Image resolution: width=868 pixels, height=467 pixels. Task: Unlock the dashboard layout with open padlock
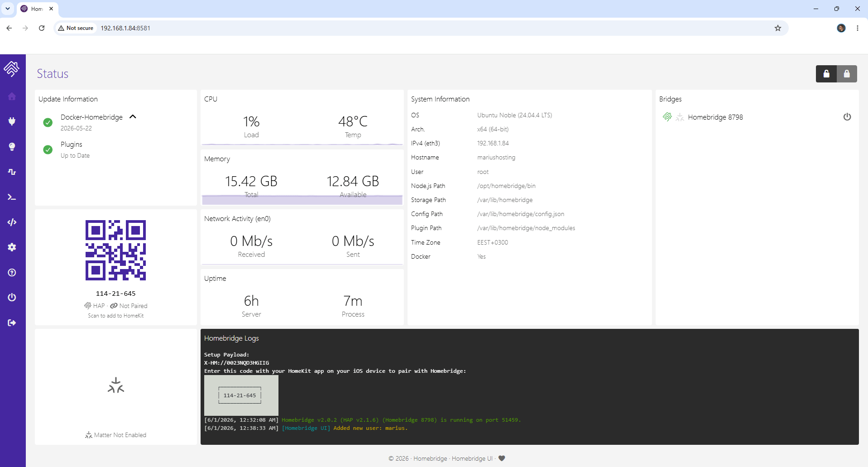826,74
